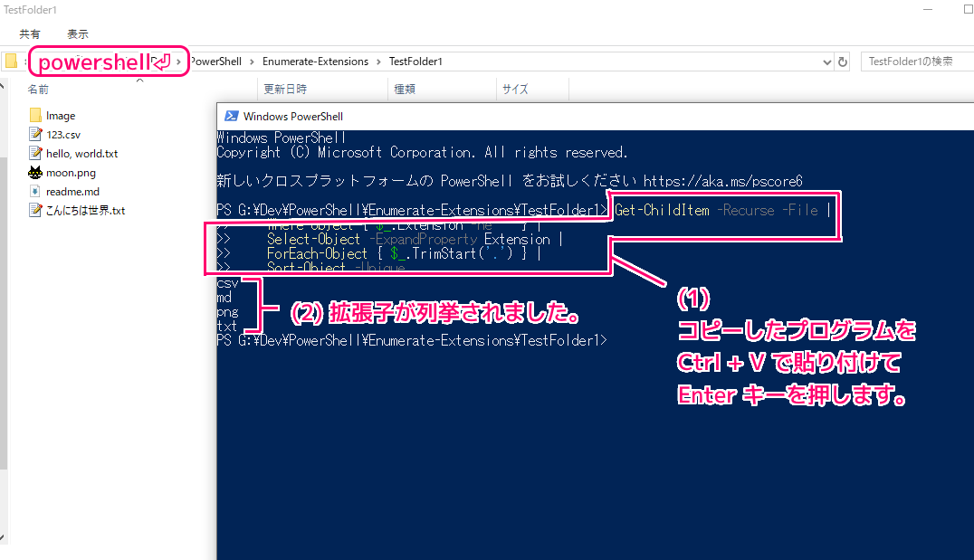974x560 pixels.
Task: Select the hello, world.txt file icon
Action: coord(35,153)
